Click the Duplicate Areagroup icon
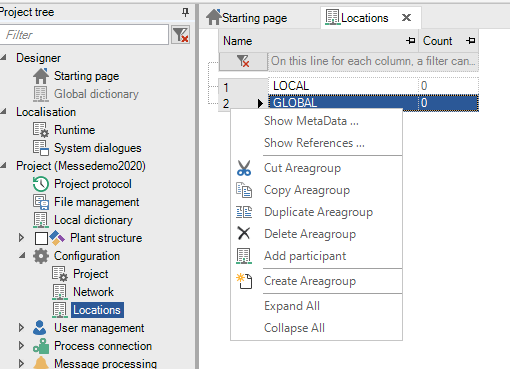This screenshot has height=370, width=511. click(244, 212)
